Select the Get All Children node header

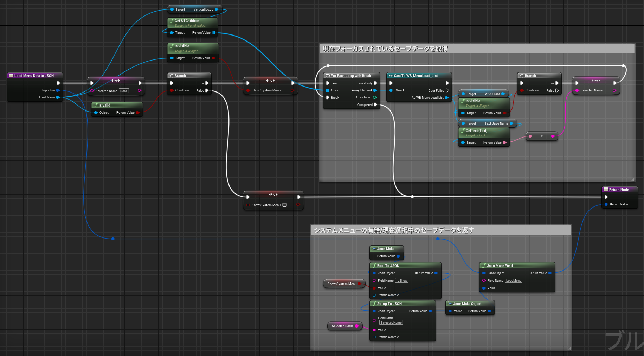(193, 23)
